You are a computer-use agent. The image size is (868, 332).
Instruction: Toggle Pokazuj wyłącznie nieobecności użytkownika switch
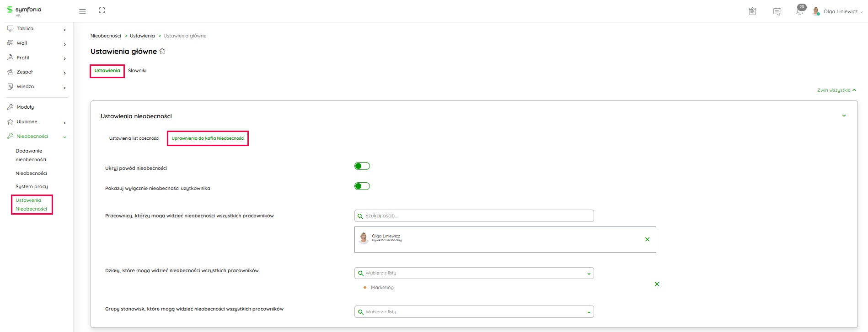(362, 186)
